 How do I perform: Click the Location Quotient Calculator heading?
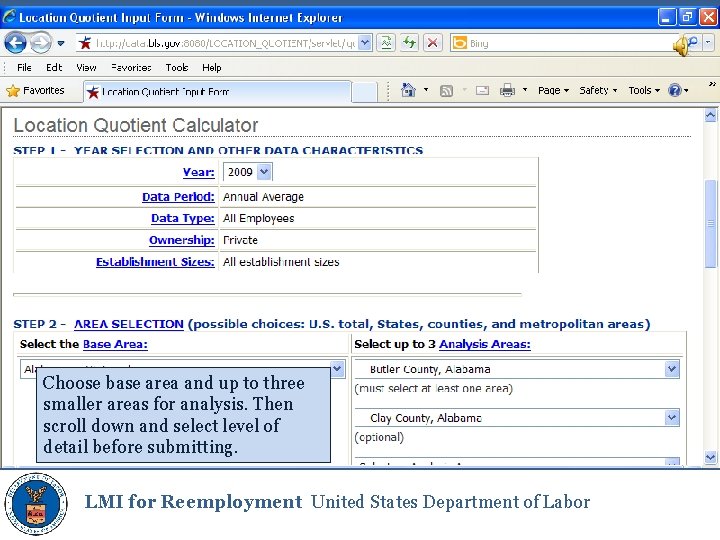(x=135, y=125)
